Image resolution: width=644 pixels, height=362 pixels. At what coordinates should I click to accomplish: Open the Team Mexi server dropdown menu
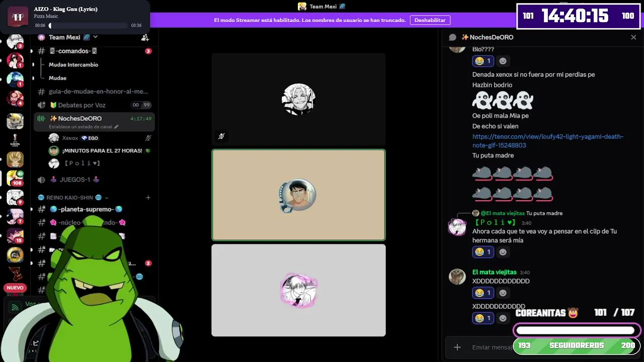[x=95, y=37]
